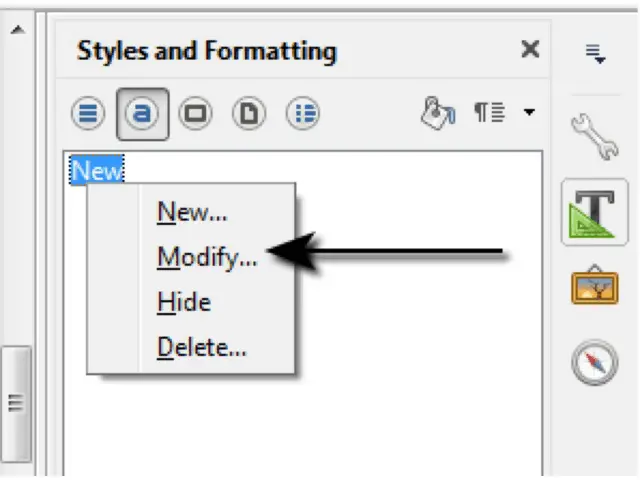Click the scroll up arrow on left scrollbar
The image size is (640, 480).
17,32
